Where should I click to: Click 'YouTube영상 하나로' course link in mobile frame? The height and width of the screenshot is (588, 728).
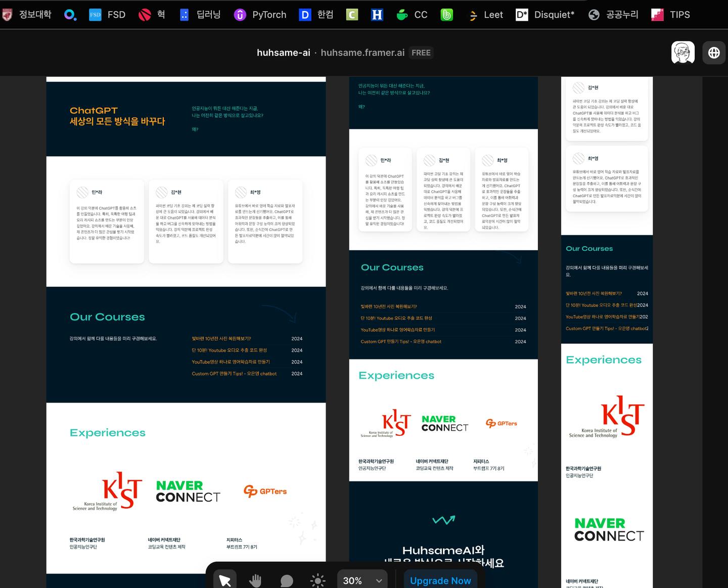603,317
